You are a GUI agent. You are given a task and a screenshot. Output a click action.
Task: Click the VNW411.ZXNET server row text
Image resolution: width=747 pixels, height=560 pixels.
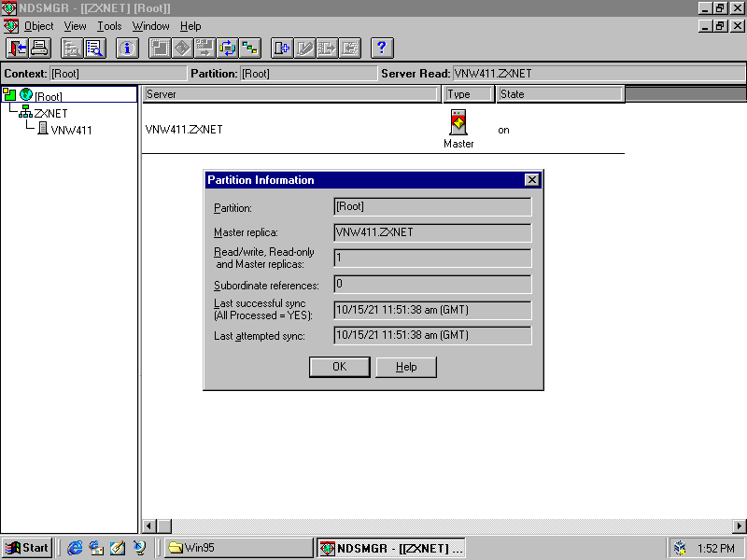[x=184, y=130]
